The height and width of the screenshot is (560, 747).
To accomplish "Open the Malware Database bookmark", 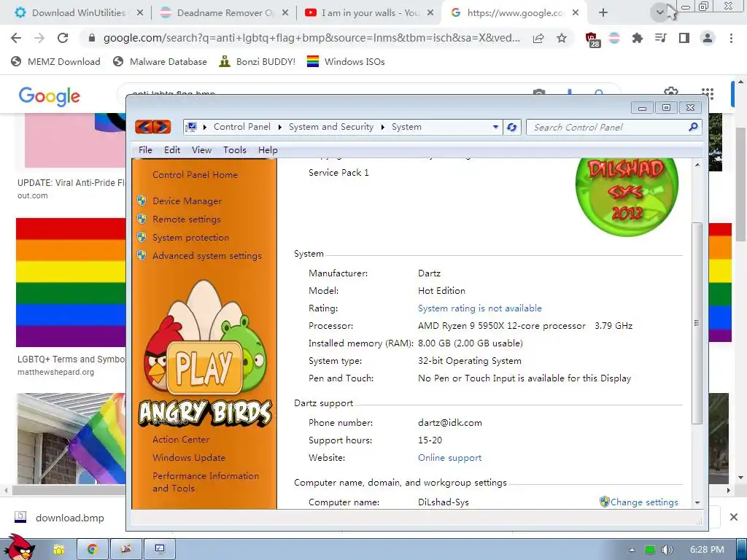I will click(160, 61).
